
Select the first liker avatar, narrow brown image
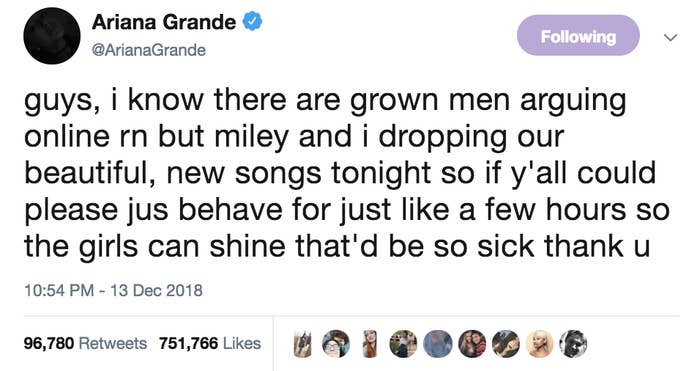point(302,344)
